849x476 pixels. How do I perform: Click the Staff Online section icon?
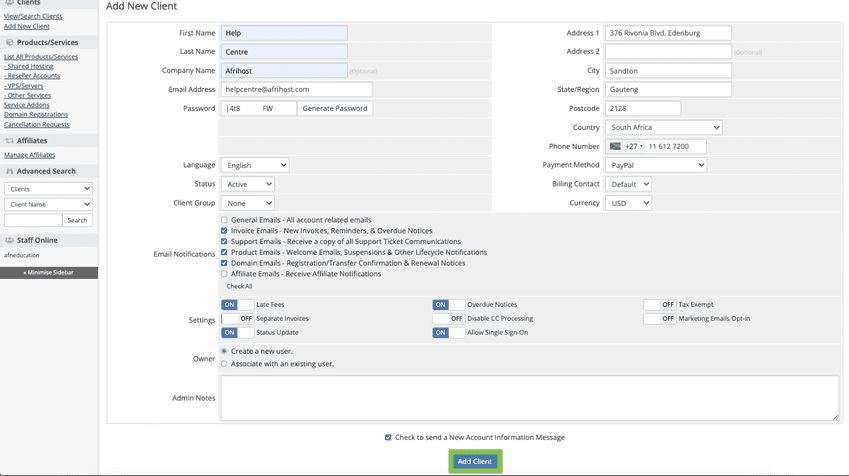click(x=10, y=240)
